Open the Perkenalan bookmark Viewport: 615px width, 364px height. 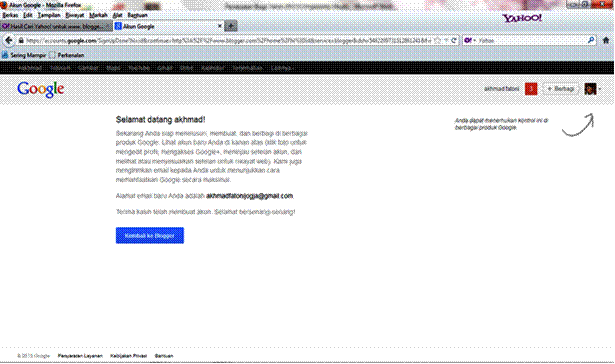point(67,55)
